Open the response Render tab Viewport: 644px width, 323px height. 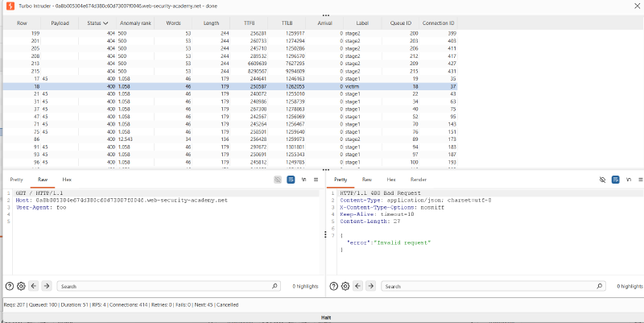pyautogui.click(x=419, y=180)
